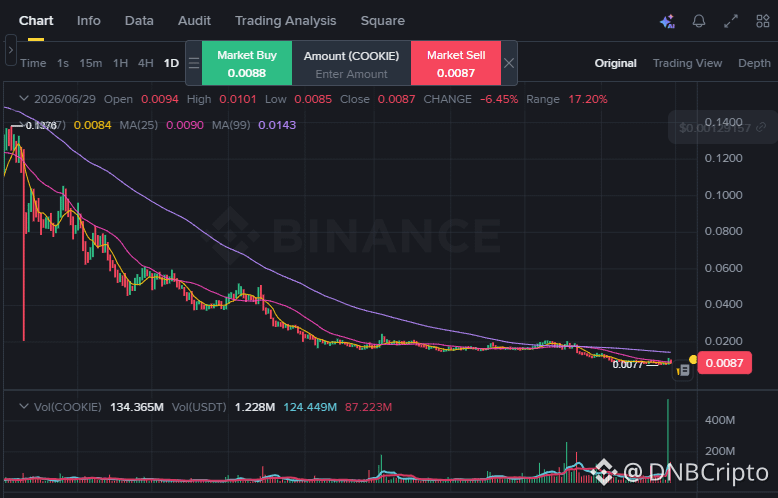The image size is (778, 498).
Task: Focus the Amount (COOKIE) input field
Action: 351,73
